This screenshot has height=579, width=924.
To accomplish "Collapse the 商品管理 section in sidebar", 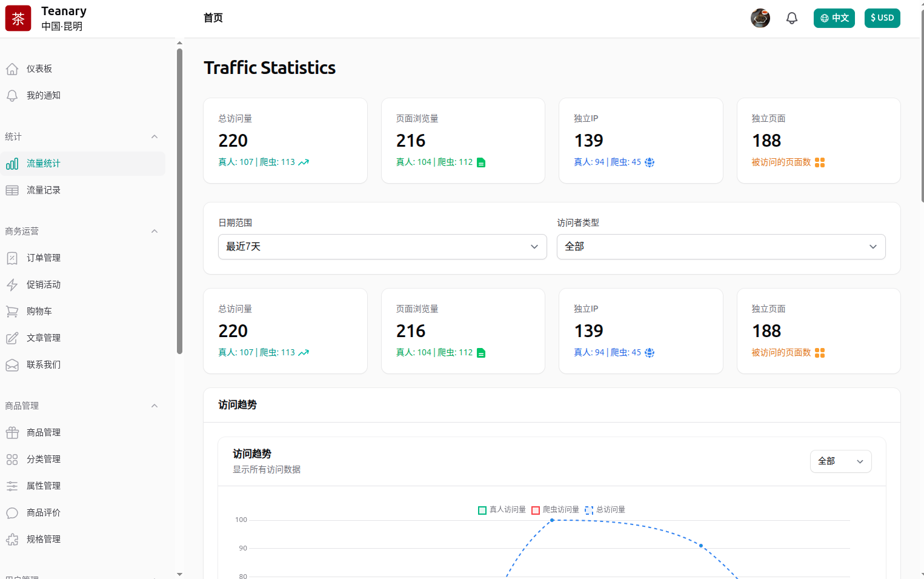I will (155, 406).
